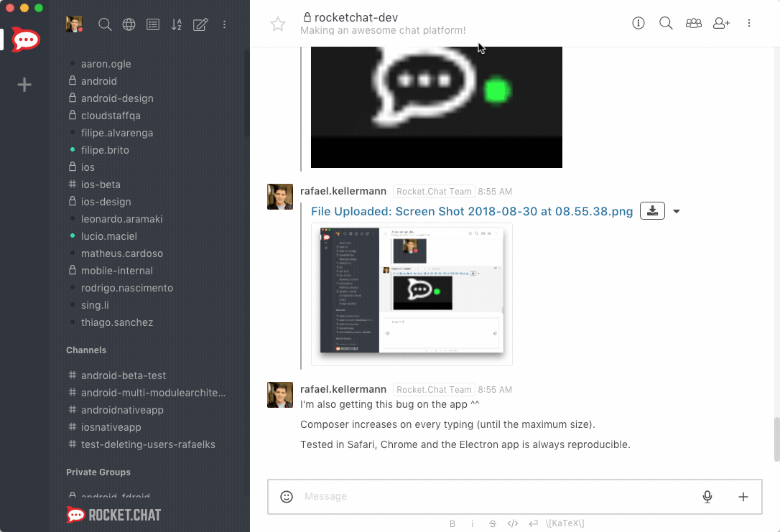The image size is (780, 532).
Task: Toggle the sidebar view mode icon
Action: pyautogui.click(x=153, y=24)
